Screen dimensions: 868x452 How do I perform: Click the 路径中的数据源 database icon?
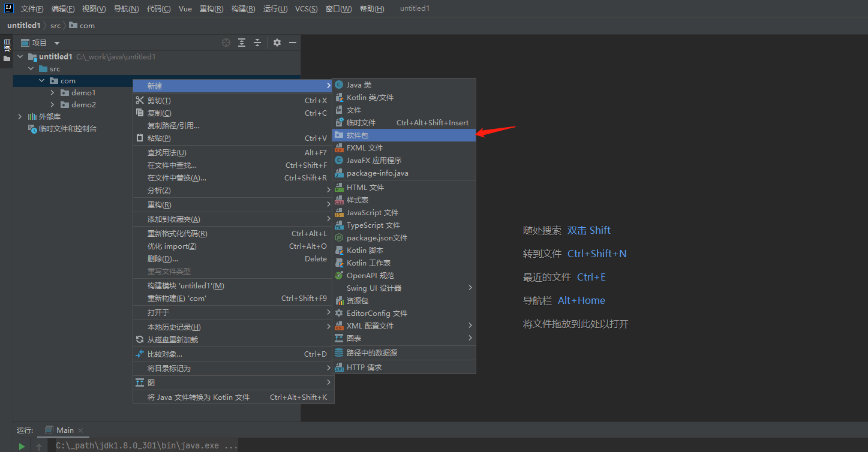pos(339,353)
